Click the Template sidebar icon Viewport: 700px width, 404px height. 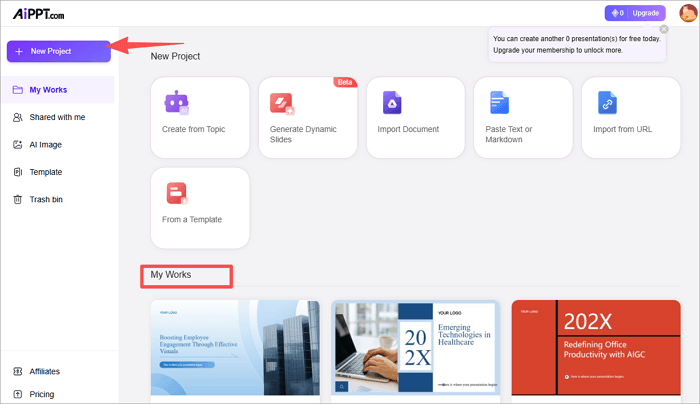coord(17,172)
